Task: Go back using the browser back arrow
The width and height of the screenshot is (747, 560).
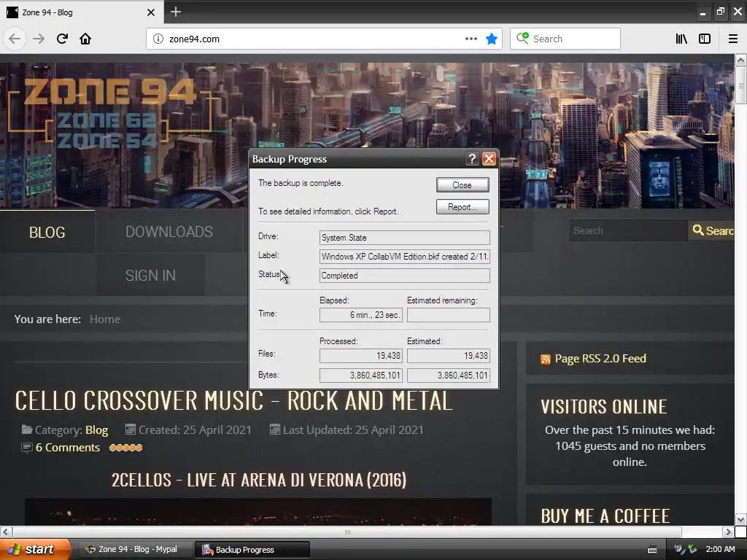Action: (x=15, y=39)
